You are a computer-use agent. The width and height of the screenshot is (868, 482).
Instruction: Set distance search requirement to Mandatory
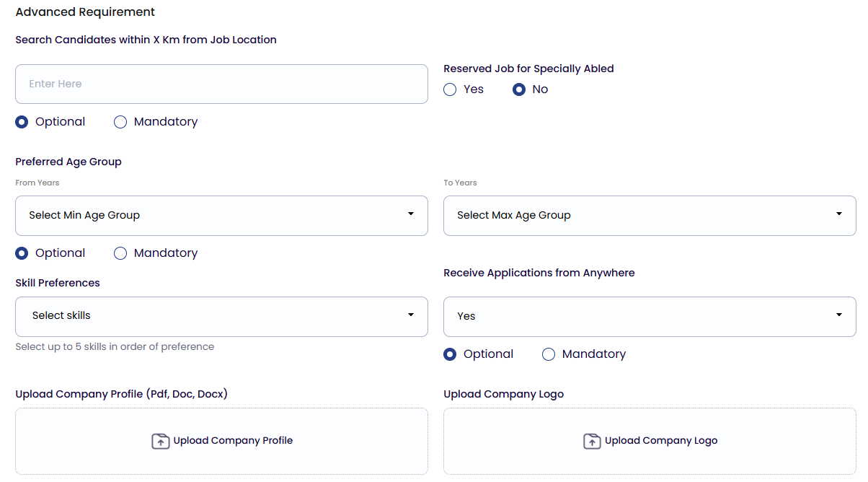click(x=121, y=122)
